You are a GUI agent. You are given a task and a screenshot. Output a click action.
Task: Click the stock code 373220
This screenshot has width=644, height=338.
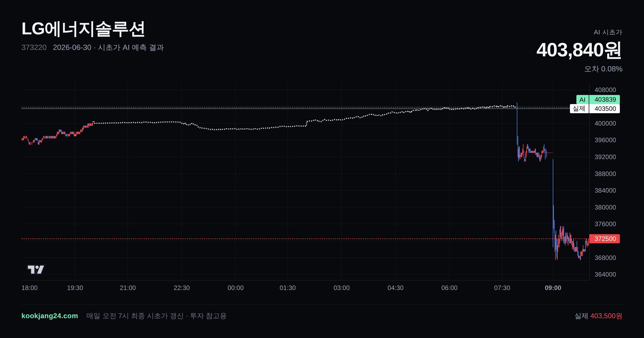click(34, 47)
